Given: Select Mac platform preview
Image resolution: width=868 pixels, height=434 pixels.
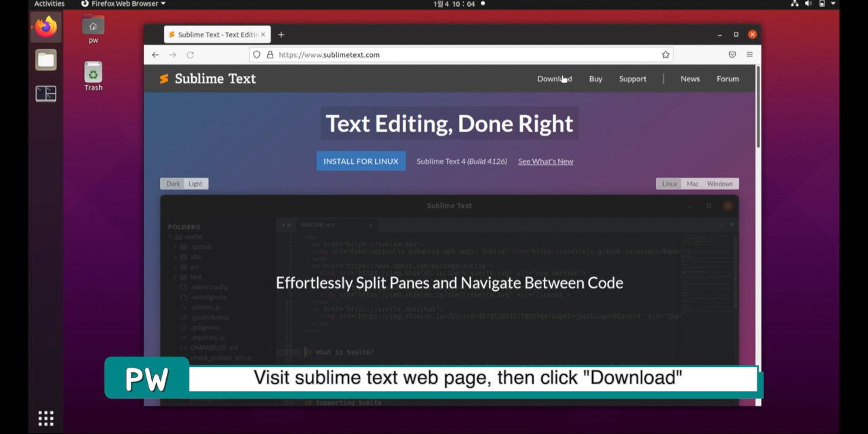Looking at the screenshot, I should coord(692,184).
